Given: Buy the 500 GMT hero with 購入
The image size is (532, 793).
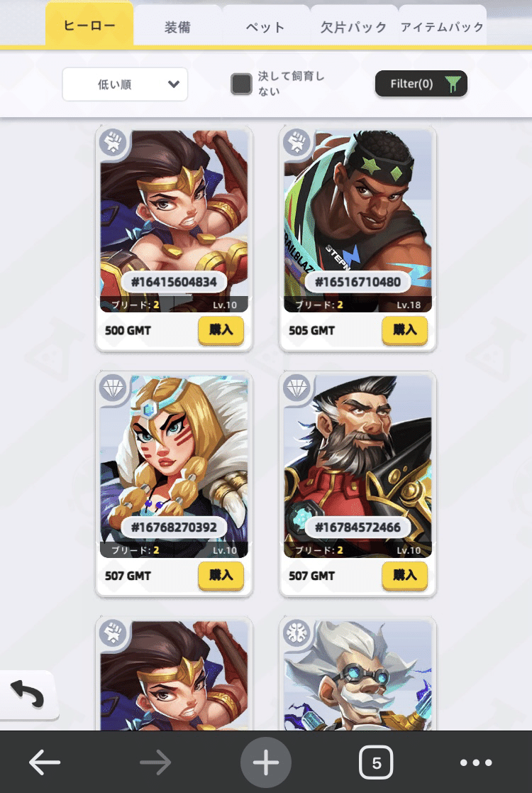Looking at the screenshot, I should [221, 330].
